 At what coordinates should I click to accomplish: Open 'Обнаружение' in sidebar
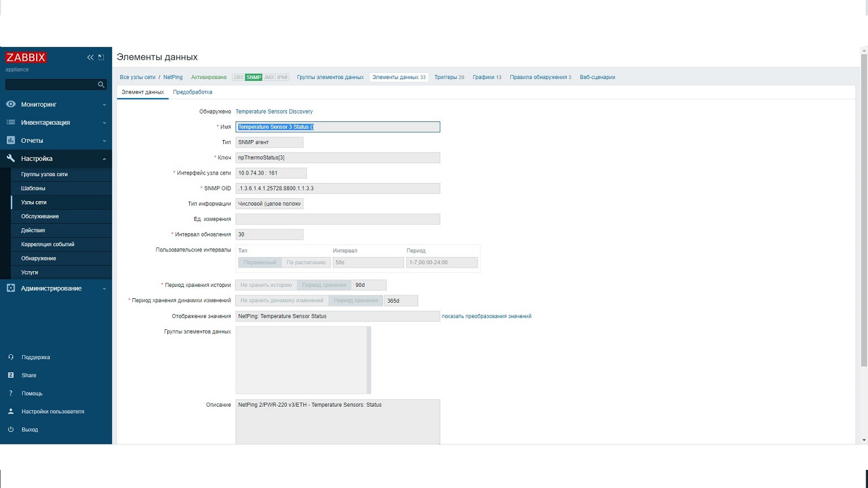coord(61,259)
